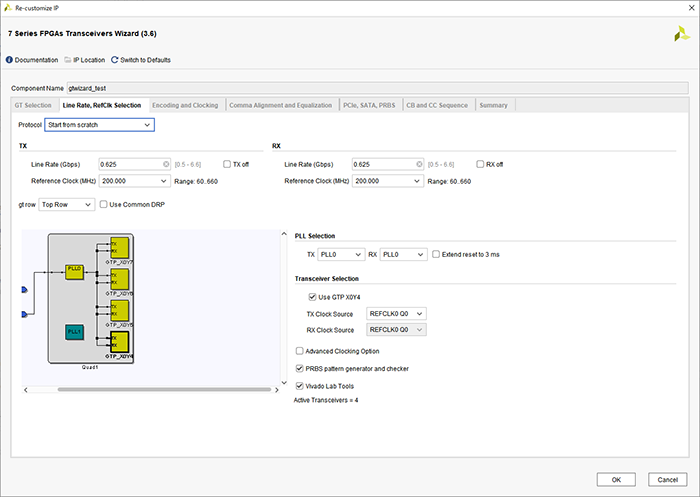Click the Component Name field

[378, 88]
